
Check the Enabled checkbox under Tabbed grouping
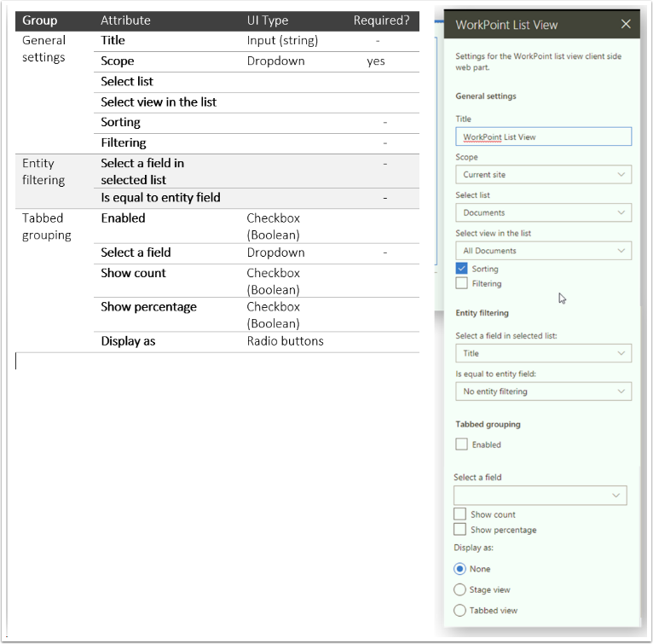coord(461,444)
